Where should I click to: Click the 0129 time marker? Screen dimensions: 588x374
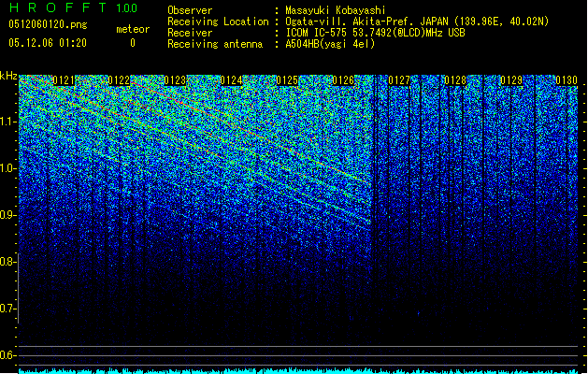point(511,80)
